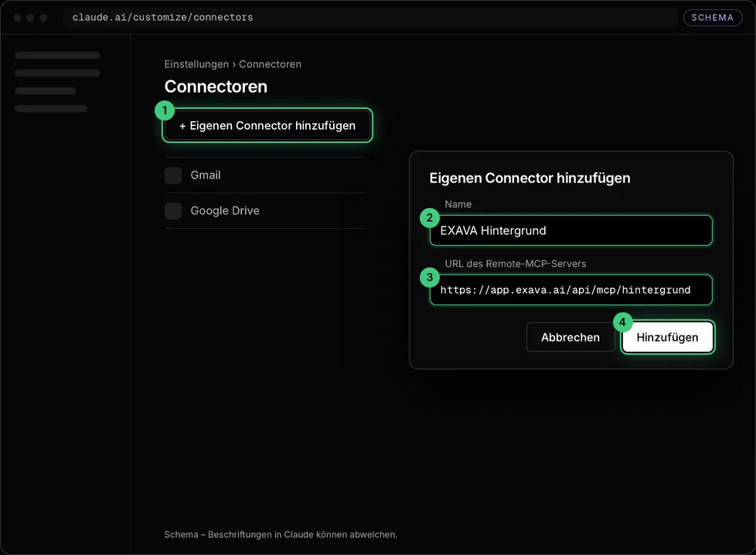Select the Gmail connector icon placeholder

coord(173,175)
